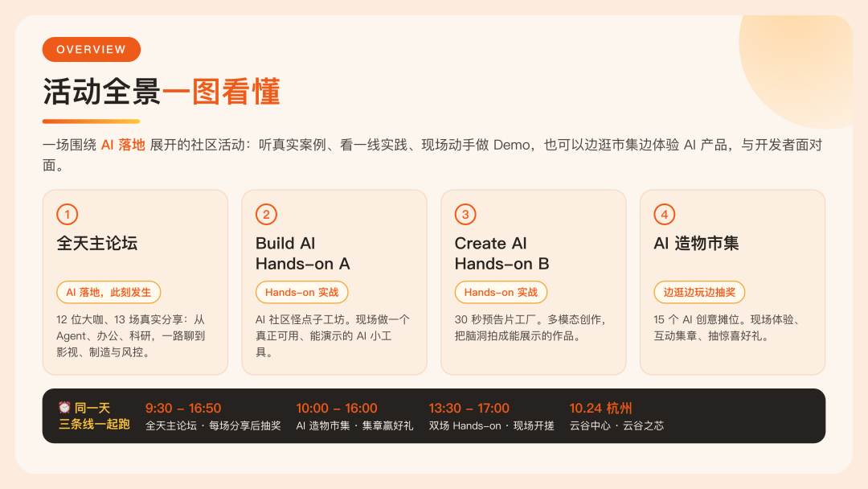The image size is (868, 489).
Task: Click the text 全天主论坛 · 每场分享后抽奖
Action: (213, 426)
